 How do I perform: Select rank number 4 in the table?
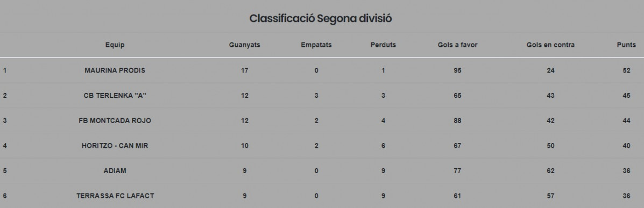click(5, 146)
